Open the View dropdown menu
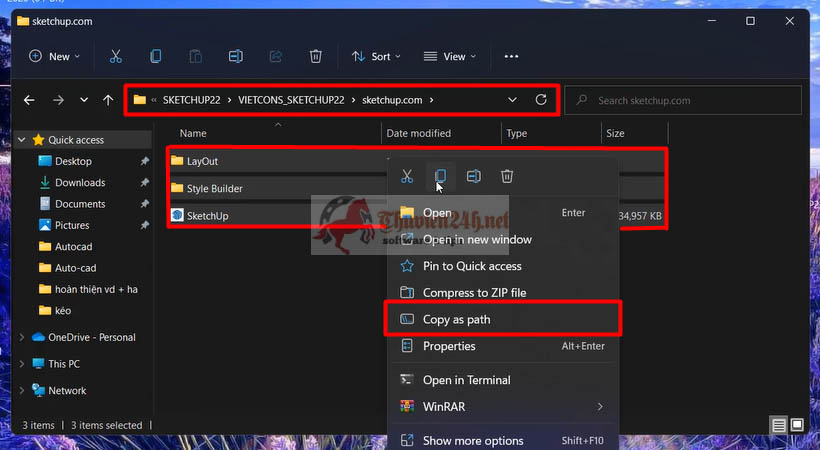820x450 pixels. point(450,57)
